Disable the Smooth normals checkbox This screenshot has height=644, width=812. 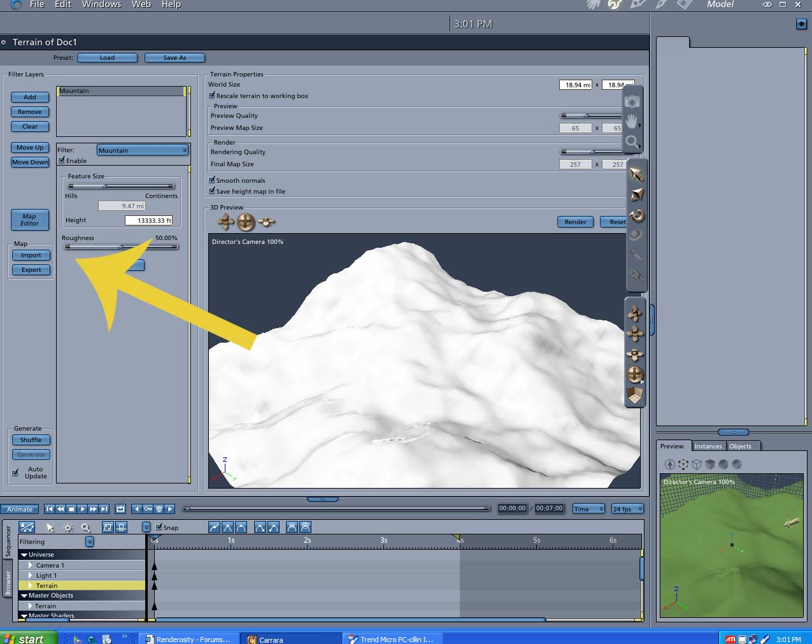point(212,180)
